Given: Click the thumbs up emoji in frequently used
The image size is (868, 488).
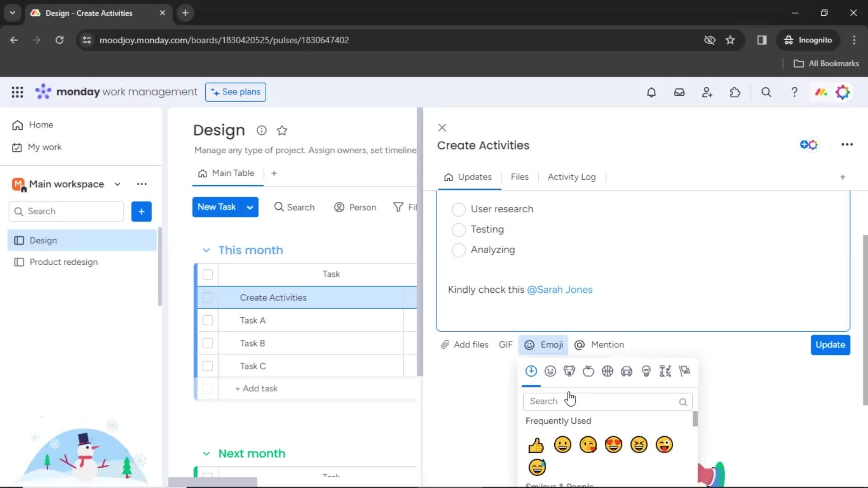Looking at the screenshot, I should point(536,445).
